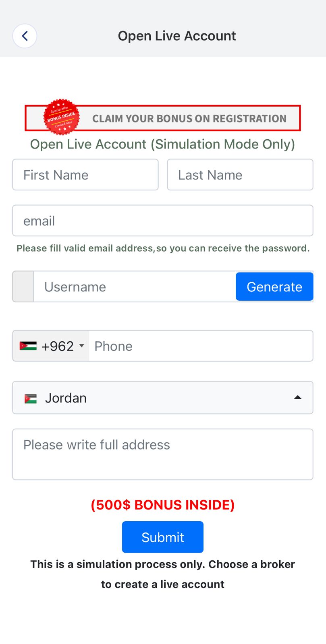Click the 500$ Bonus Inside red text
The height and width of the screenshot is (644, 326).
pyautogui.click(x=163, y=505)
